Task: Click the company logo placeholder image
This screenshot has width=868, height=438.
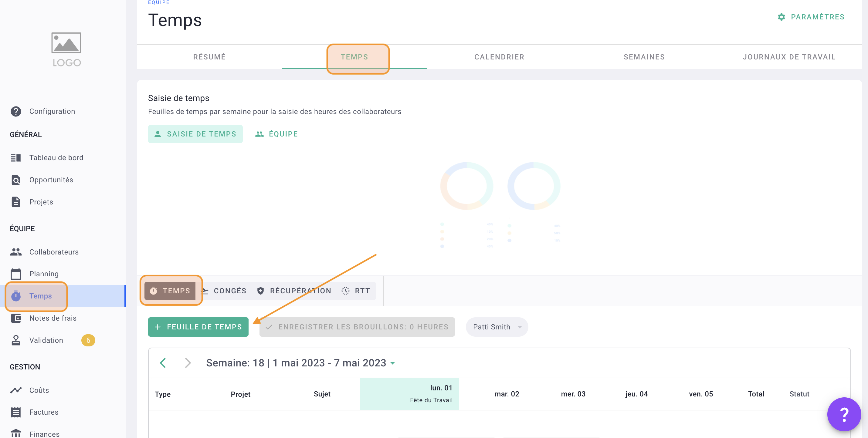Action: 66,49
